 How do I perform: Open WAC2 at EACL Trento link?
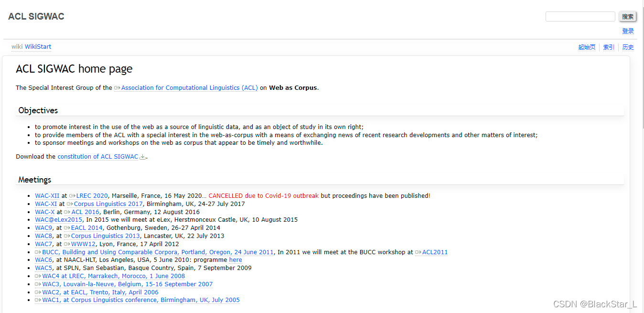[100, 292]
